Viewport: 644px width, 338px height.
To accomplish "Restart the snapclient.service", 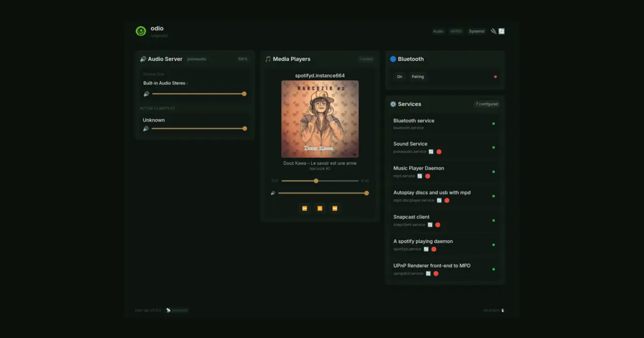I will tap(430, 225).
